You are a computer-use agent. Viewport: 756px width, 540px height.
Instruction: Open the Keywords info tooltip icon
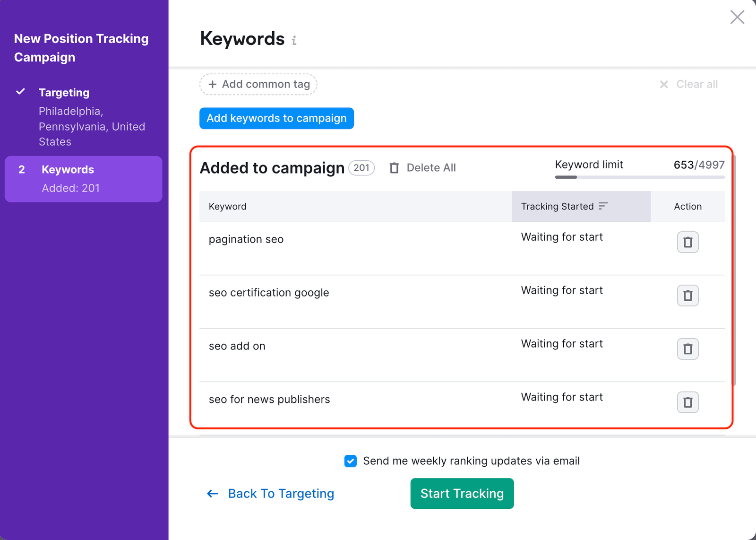point(294,41)
